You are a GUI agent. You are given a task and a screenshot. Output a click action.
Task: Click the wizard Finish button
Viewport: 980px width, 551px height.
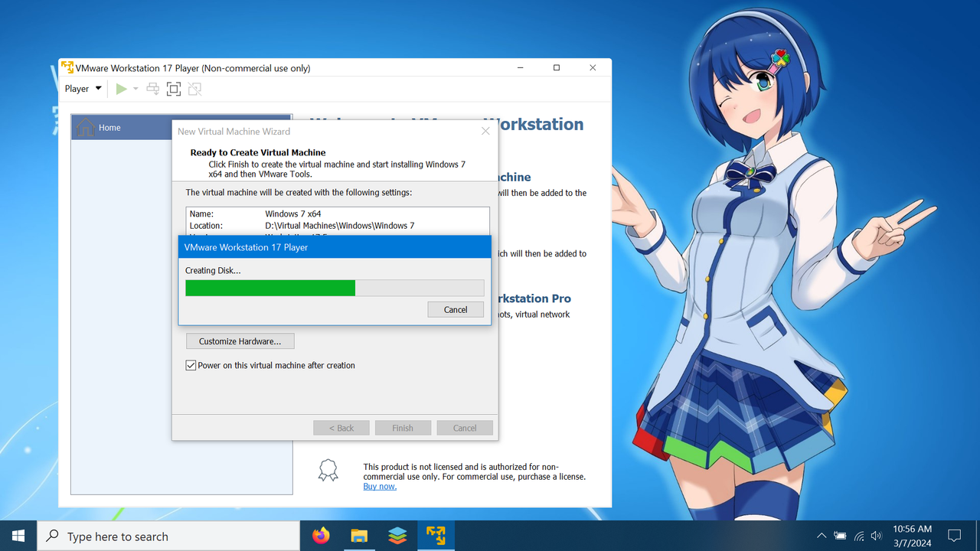click(403, 428)
